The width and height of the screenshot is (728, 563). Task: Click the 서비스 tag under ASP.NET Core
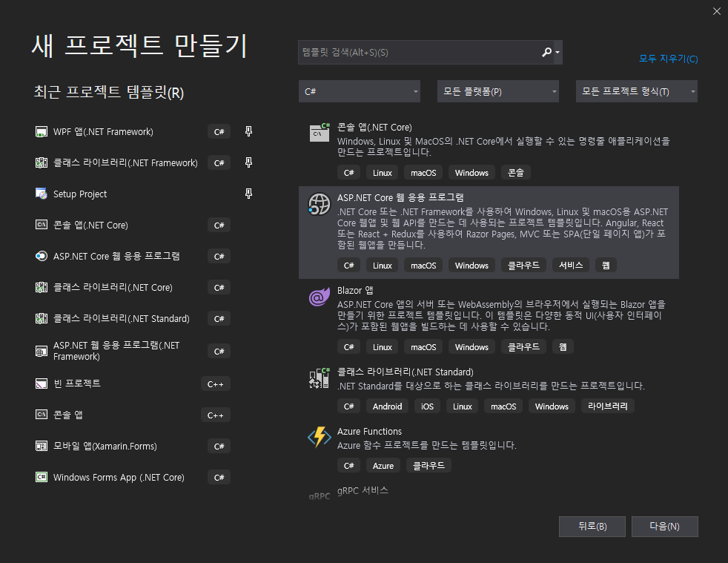pos(571,266)
